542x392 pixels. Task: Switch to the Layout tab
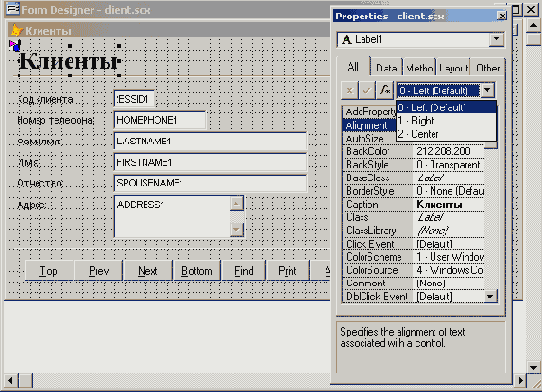454,67
